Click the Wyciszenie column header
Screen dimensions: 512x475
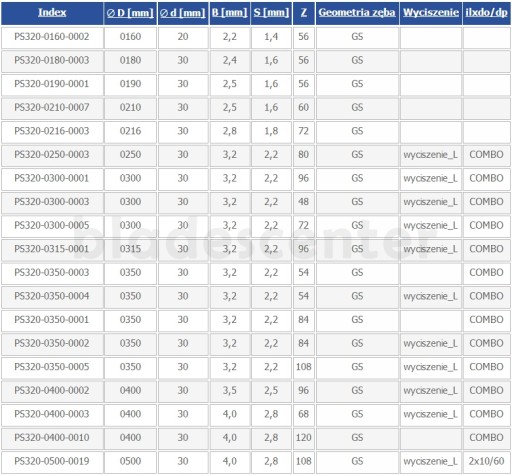(431, 13)
